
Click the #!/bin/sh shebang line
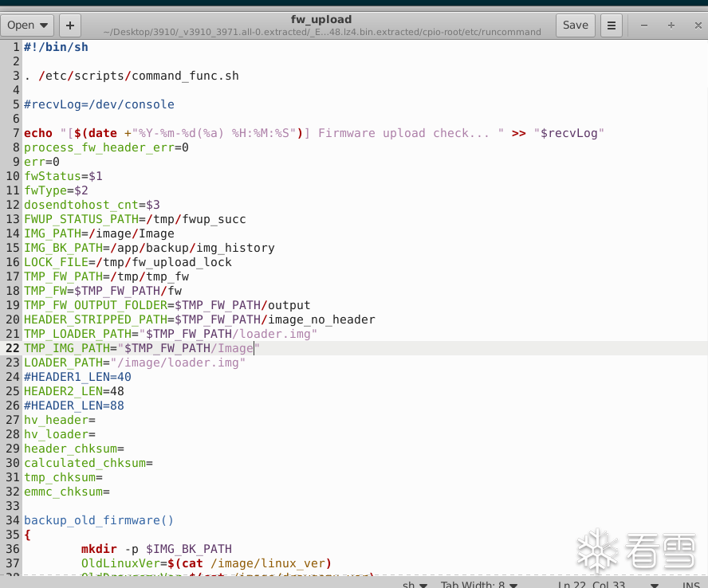click(56, 47)
